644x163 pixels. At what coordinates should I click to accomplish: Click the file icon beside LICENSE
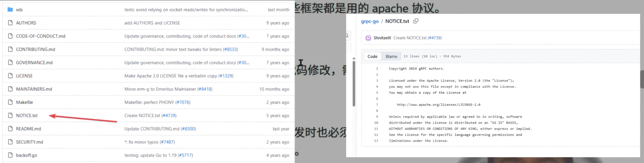10,76
